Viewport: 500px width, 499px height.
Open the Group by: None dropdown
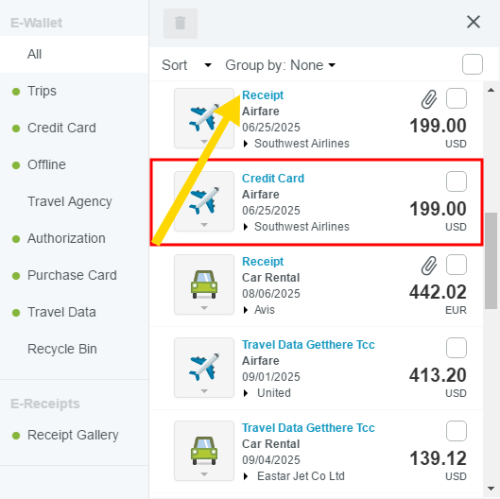coord(280,65)
